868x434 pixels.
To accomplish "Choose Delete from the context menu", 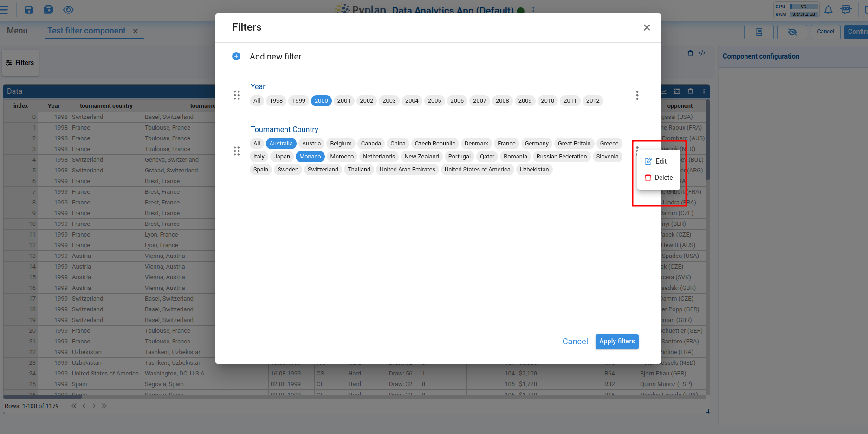I will (x=659, y=178).
